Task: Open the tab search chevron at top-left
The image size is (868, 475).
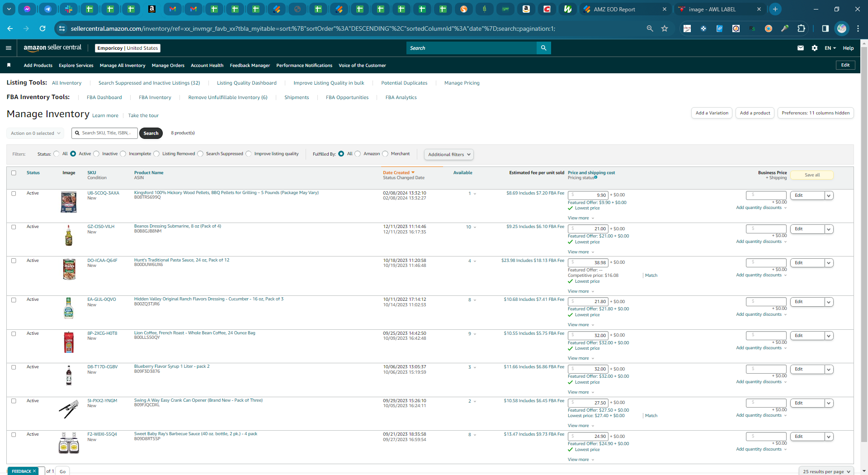Action: click(9, 9)
